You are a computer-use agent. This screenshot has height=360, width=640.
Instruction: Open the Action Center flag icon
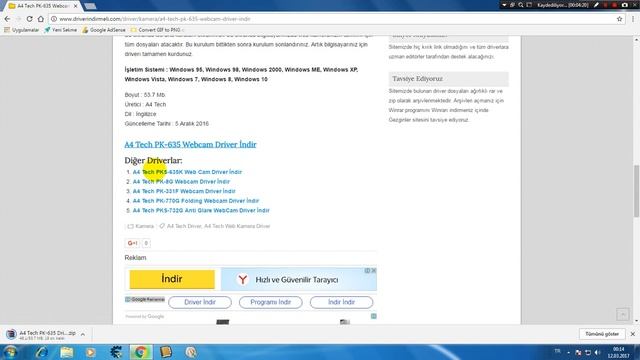click(x=578, y=352)
